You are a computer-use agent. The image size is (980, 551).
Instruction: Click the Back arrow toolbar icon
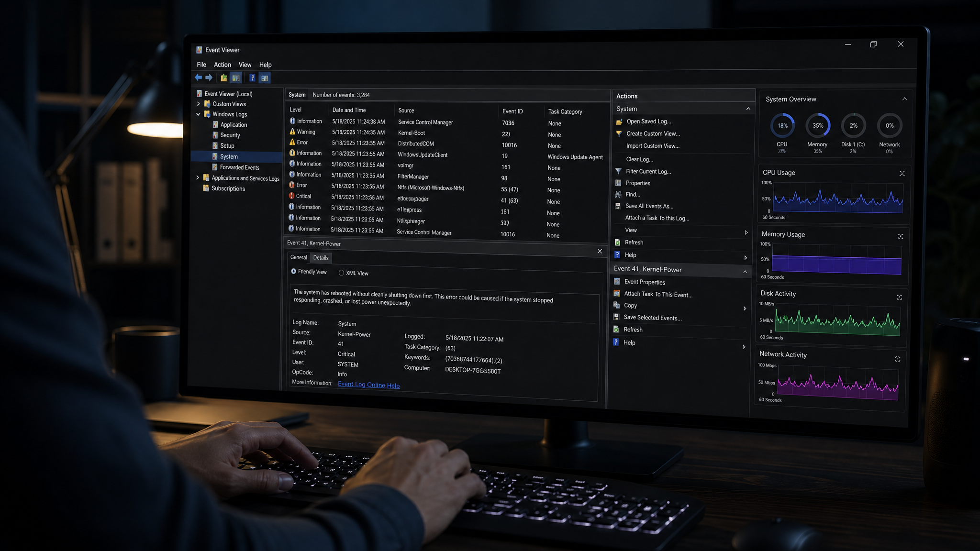coord(199,77)
